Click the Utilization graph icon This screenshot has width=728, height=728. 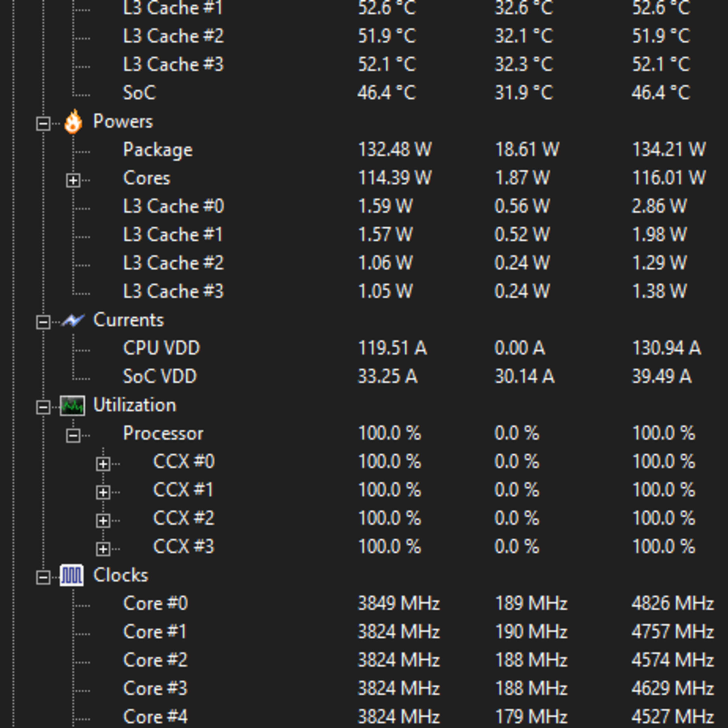coord(72,406)
